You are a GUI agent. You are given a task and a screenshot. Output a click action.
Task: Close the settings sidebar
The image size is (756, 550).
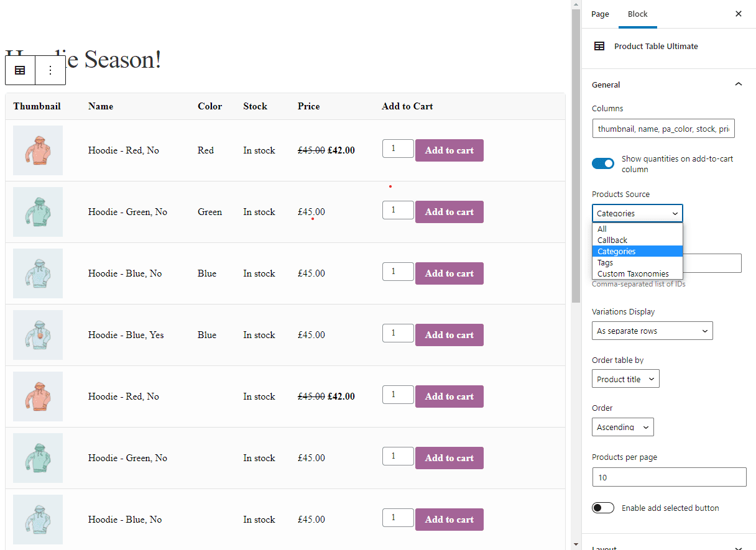coord(739,14)
